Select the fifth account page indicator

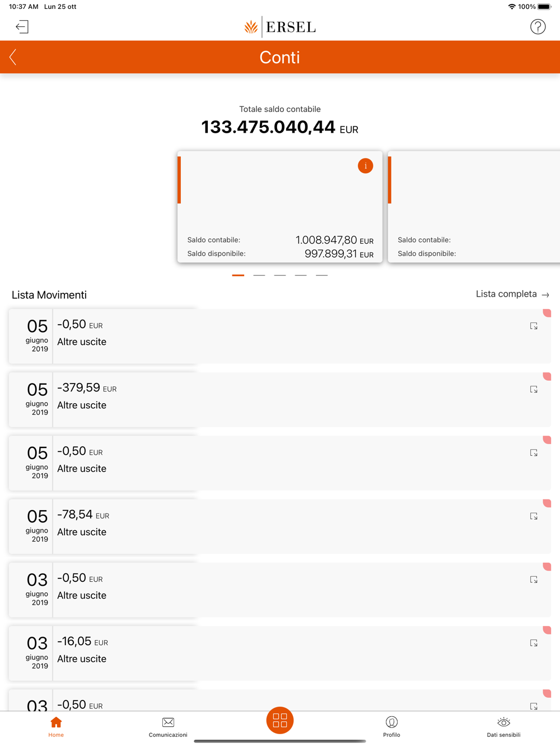point(321,275)
